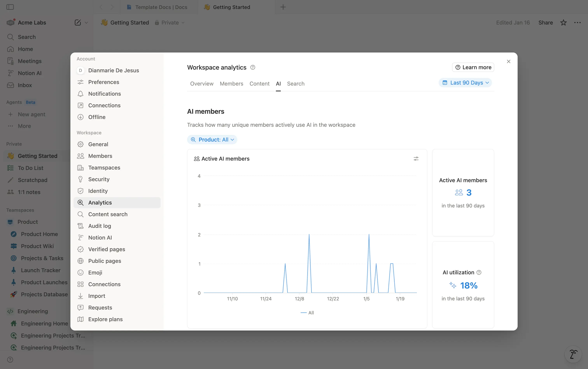Create a new page with the compose icon
This screenshot has height=369, width=588.
[x=77, y=22]
